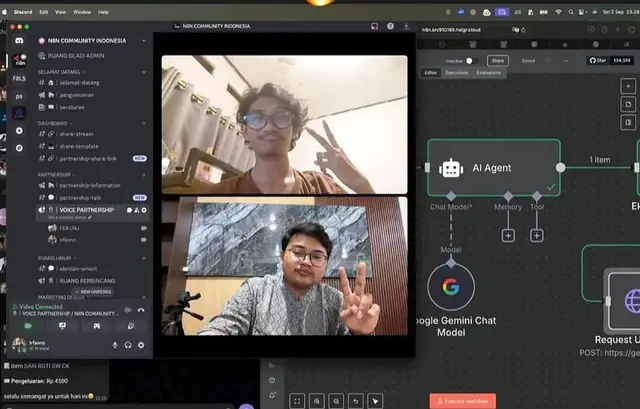Screen dimensions: 640x409
Task: Click 'Set a channel status' link
Action: (69, 218)
